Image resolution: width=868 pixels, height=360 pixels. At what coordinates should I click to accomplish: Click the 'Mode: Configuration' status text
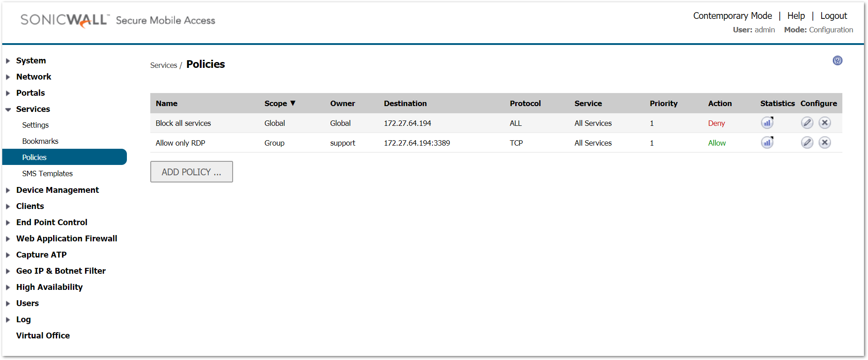819,30
